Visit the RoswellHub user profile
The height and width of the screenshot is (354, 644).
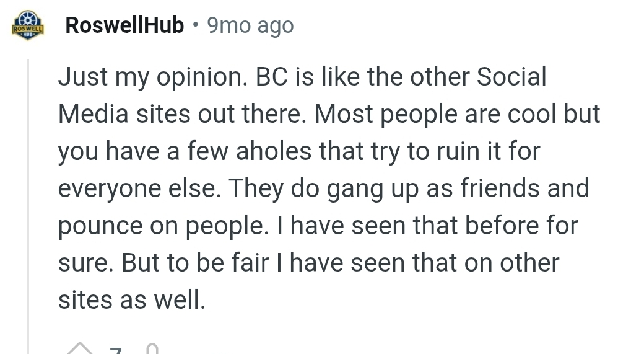point(124,25)
